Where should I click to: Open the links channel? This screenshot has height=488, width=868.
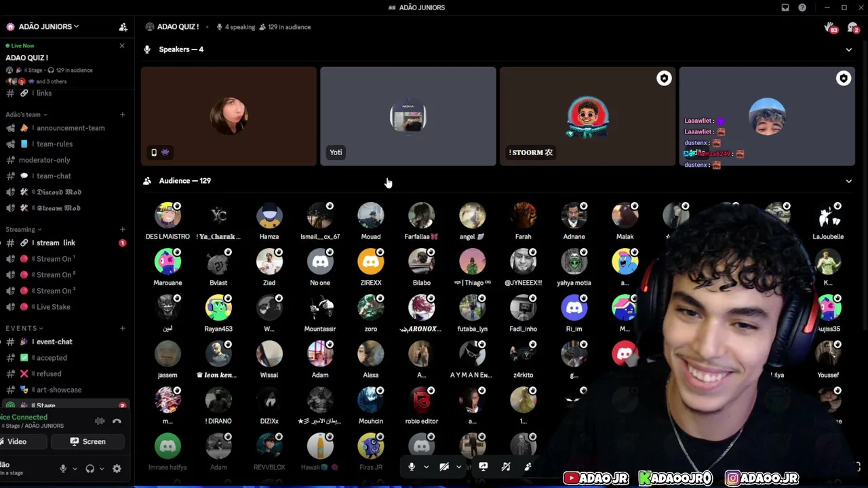(x=66, y=94)
